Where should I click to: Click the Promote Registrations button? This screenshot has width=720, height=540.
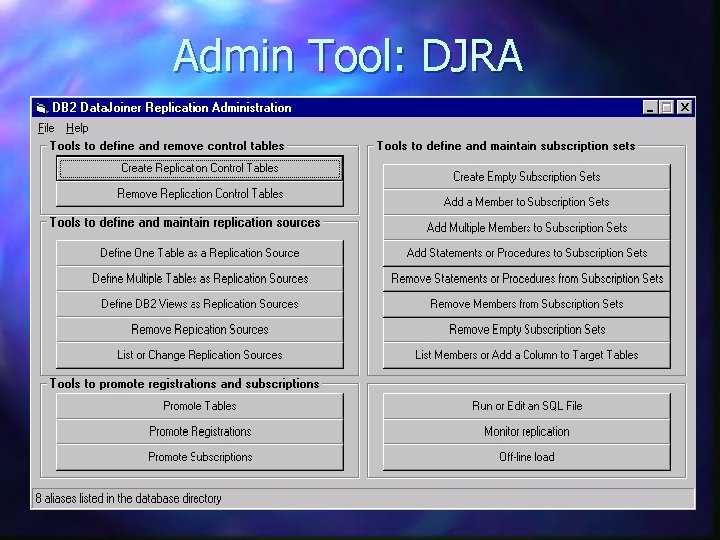tap(200, 432)
